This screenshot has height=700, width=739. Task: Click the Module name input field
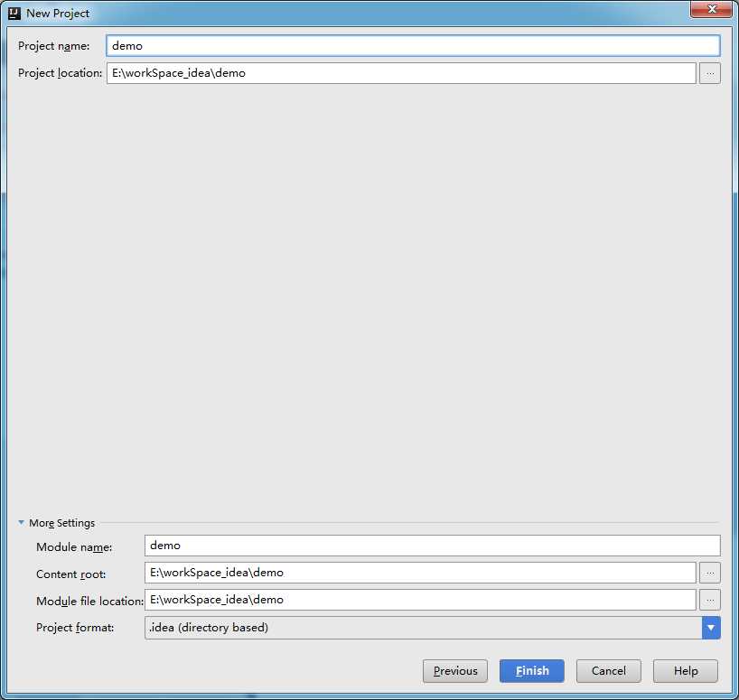(432, 546)
